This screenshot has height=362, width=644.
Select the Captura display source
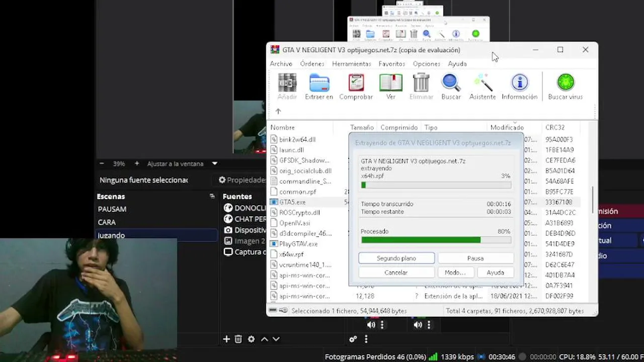point(245,252)
